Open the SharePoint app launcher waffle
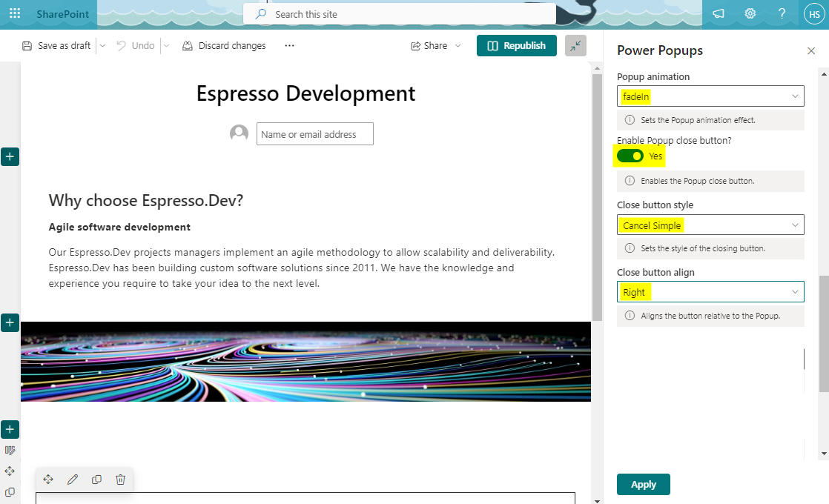The width and height of the screenshot is (829, 504). click(15, 14)
